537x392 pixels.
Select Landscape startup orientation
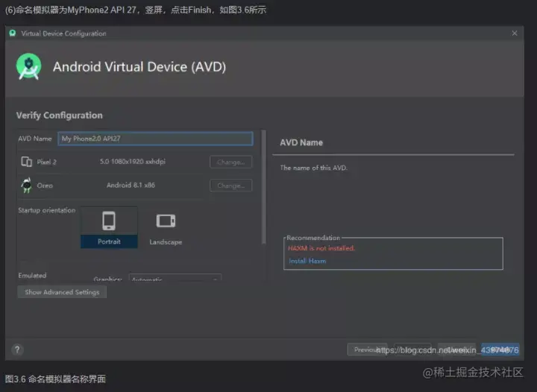pos(166,229)
